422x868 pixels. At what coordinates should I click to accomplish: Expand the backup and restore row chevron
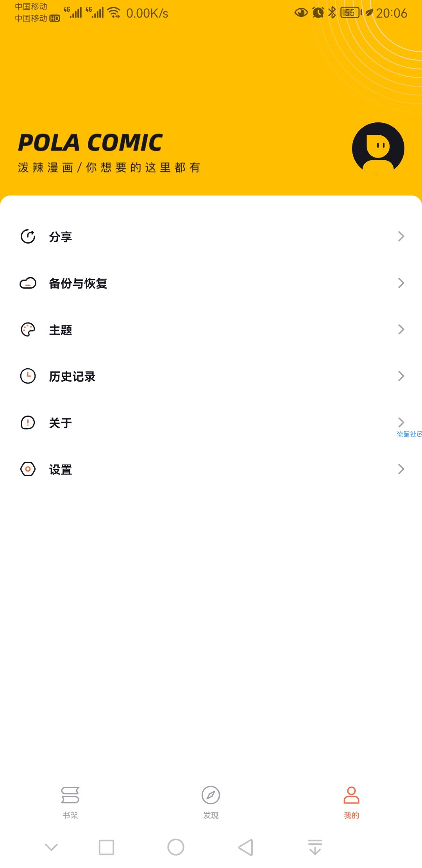coord(401,283)
